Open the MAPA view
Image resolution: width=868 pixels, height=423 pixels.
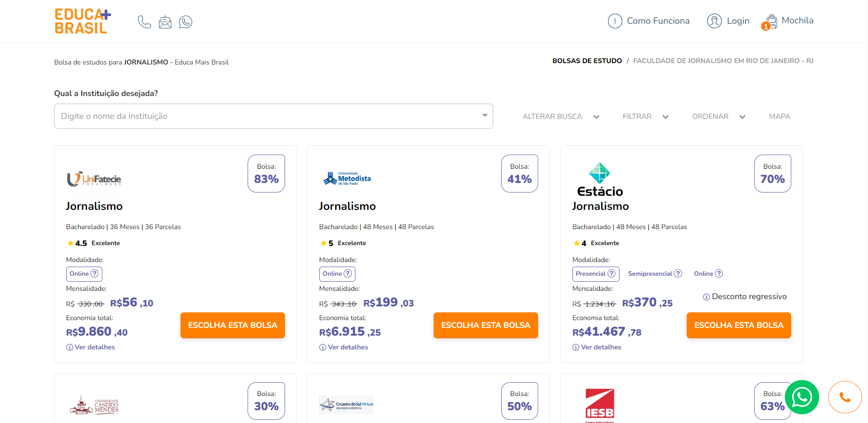(x=779, y=117)
